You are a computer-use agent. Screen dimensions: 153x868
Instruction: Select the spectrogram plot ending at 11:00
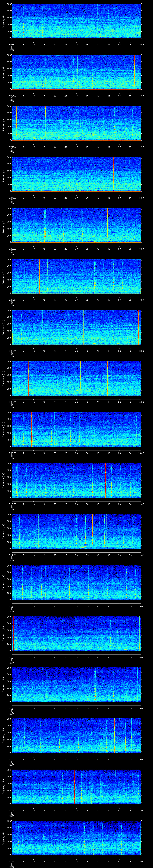77,480
